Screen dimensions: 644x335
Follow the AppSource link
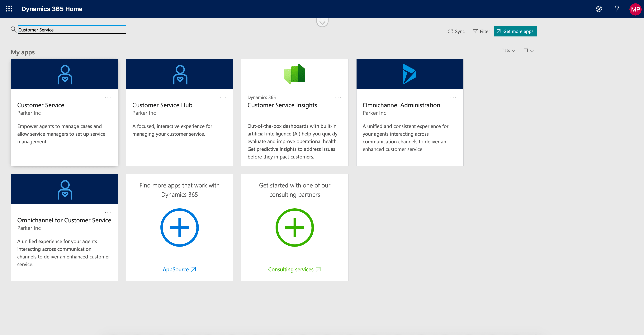[x=179, y=270]
